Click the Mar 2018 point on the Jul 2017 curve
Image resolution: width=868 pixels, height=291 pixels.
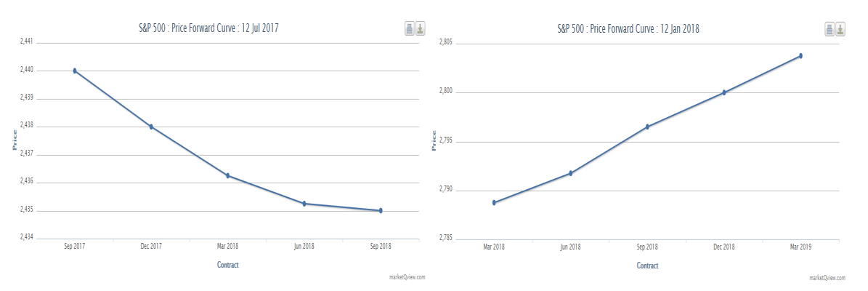click(228, 175)
